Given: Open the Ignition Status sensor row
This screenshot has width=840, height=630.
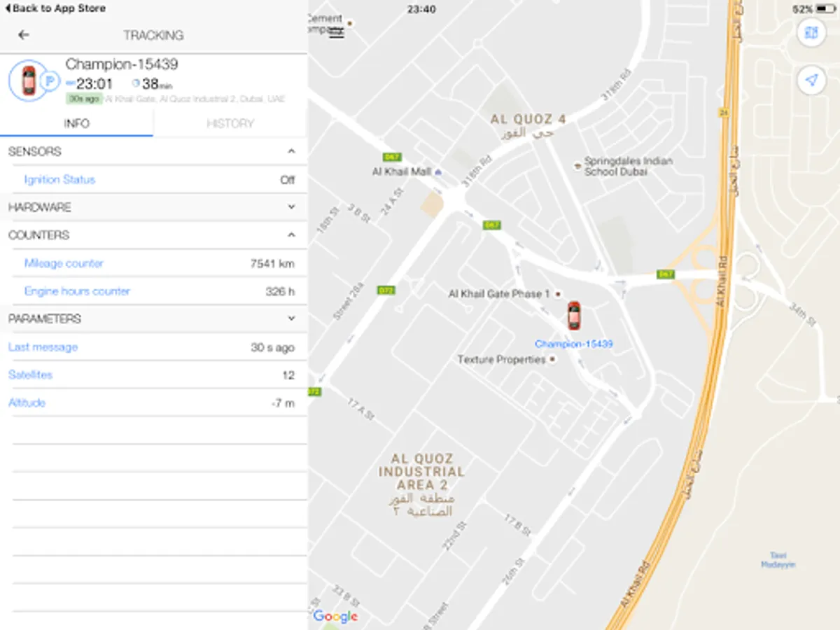Looking at the screenshot, I should click(x=160, y=180).
